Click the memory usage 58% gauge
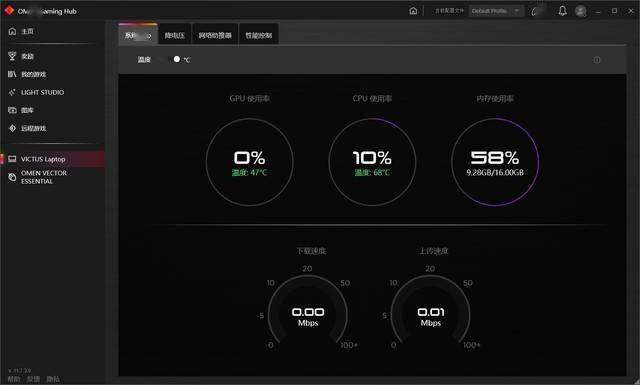The width and height of the screenshot is (640, 385). click(x=495, y=162)
